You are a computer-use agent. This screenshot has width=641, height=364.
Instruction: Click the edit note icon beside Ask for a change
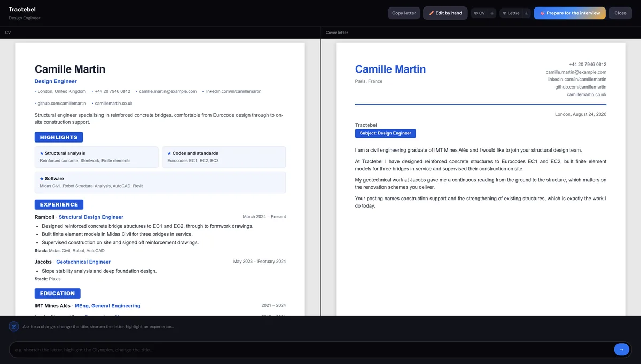14,327
